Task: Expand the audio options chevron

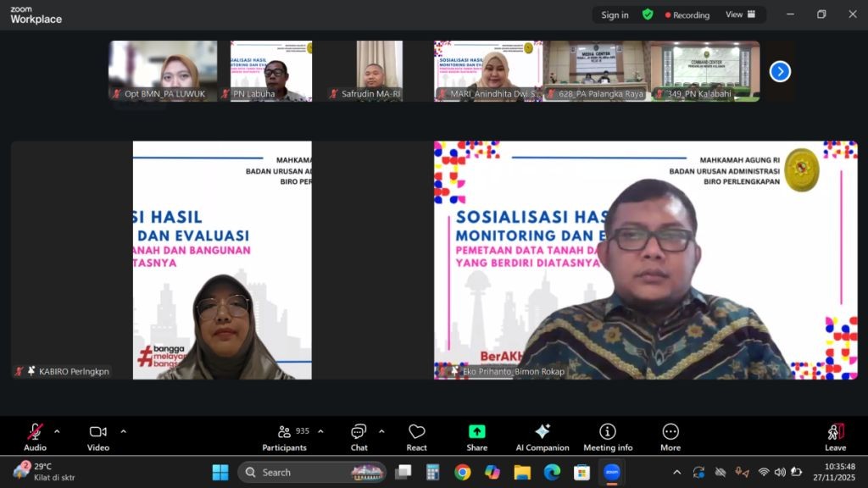Action: pyautogui.click(x=57, y=431)
